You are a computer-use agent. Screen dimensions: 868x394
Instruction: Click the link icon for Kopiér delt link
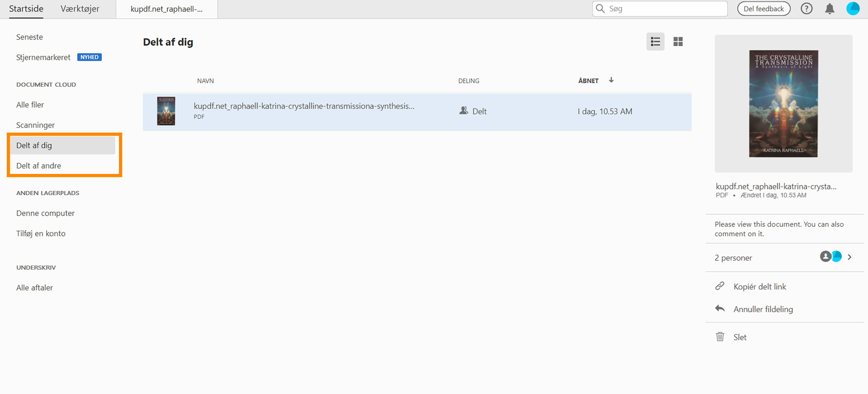tap(720, 286)
